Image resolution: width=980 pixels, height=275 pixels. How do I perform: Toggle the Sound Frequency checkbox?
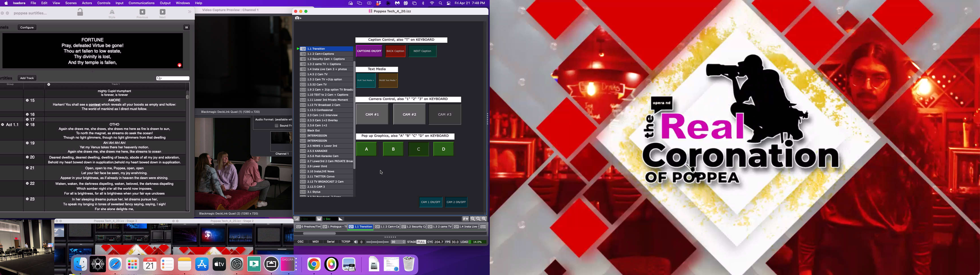(276, 126)
